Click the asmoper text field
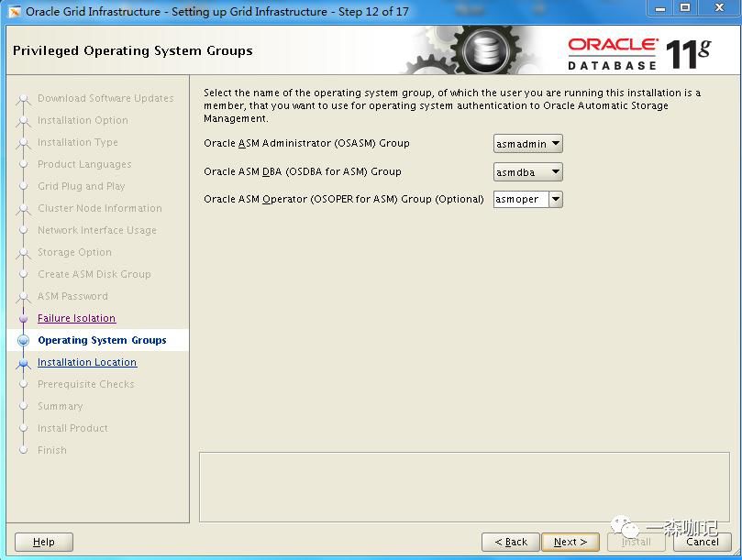The image size is (742, 560). click(521, 199)
